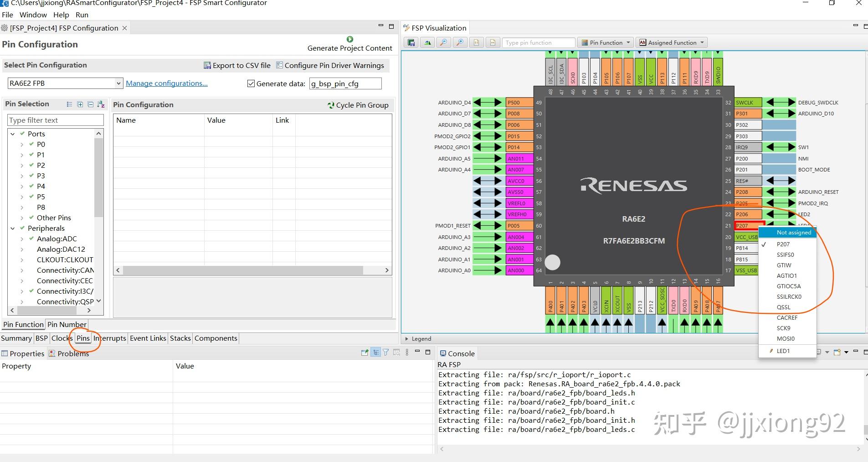This screenshot has height=462, width=868.
Task: Click the filter funnel icon in Properties
Action: coord(386,352)
